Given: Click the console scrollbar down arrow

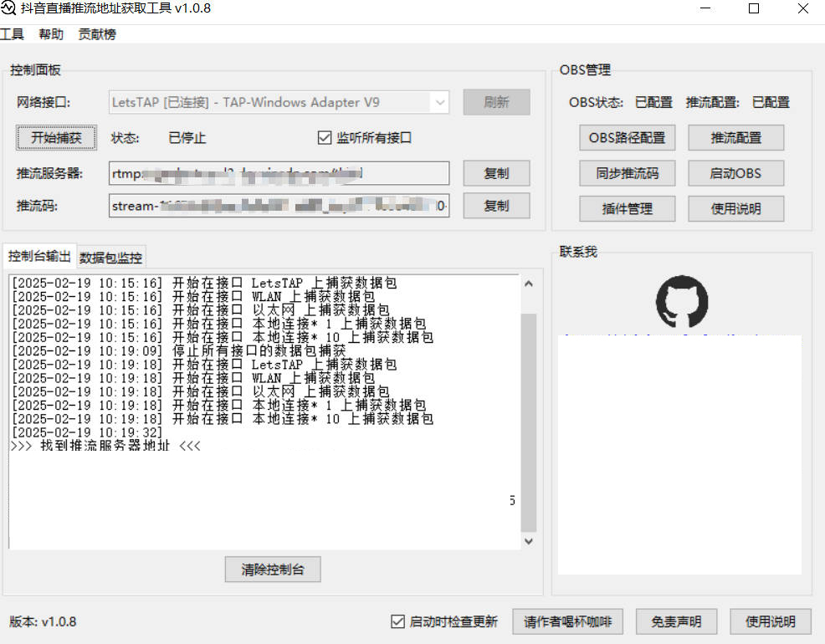Looking at the screenshot, I should (529, 541).
